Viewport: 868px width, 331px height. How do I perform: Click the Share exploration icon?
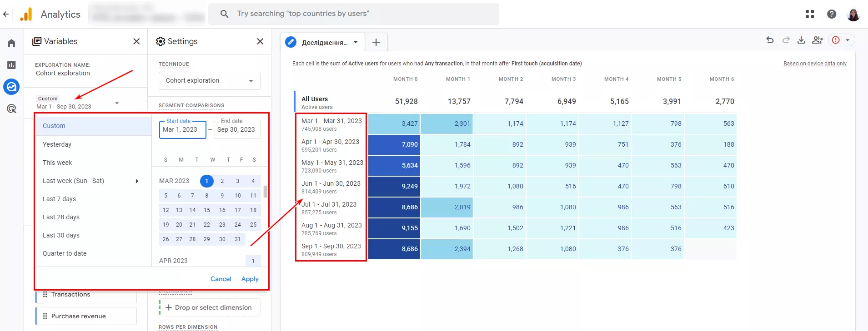(x=818, y=40)
